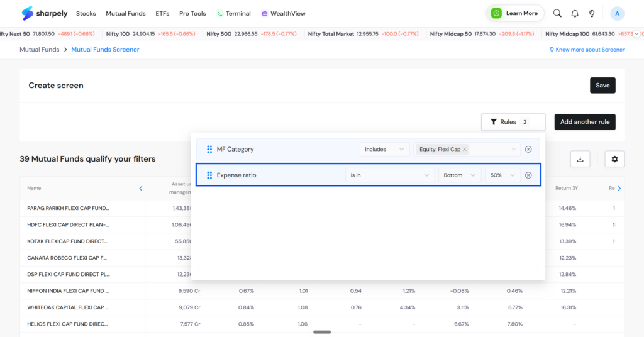This screenshot has width=644, height=337.
Task: Open HDFC FLEXI CAP DIRECT PLAN row
Action: pos(68,225)
